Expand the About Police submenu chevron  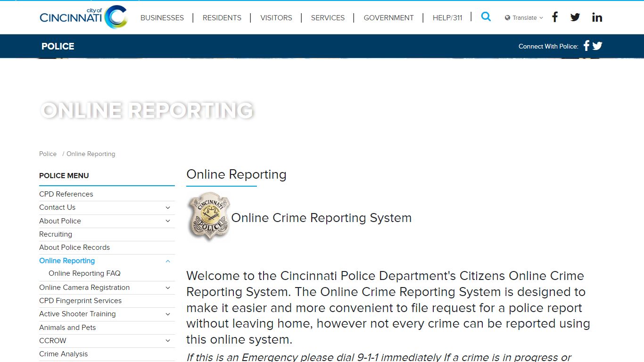click(x=168, y=221)
